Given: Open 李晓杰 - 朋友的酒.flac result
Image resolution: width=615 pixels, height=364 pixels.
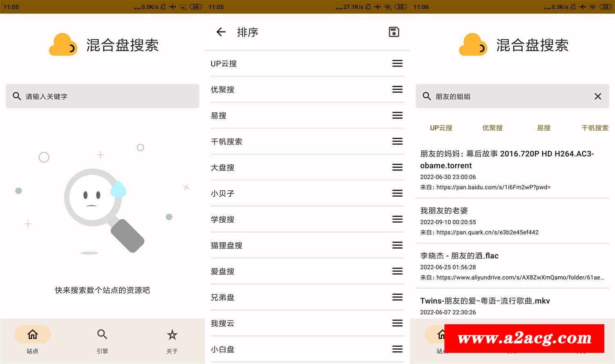Looking at the screenshot, I should (512, 266).
